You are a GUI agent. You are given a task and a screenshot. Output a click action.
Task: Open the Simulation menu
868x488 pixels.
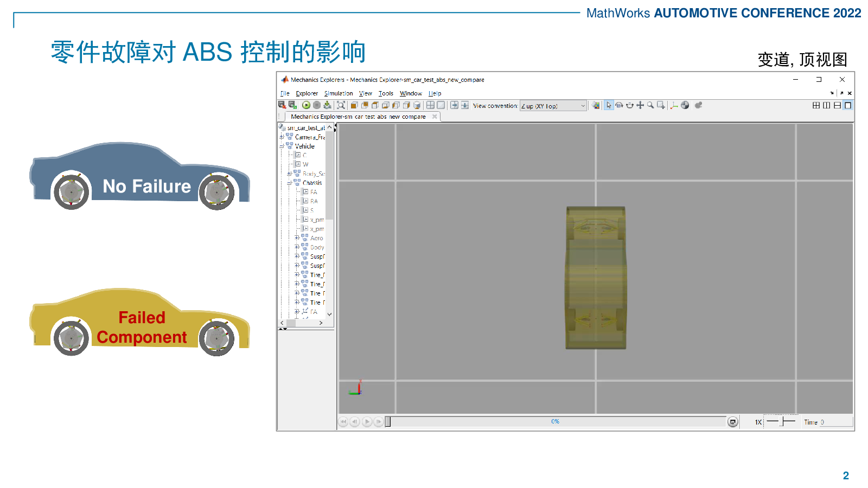coord(339,93)
